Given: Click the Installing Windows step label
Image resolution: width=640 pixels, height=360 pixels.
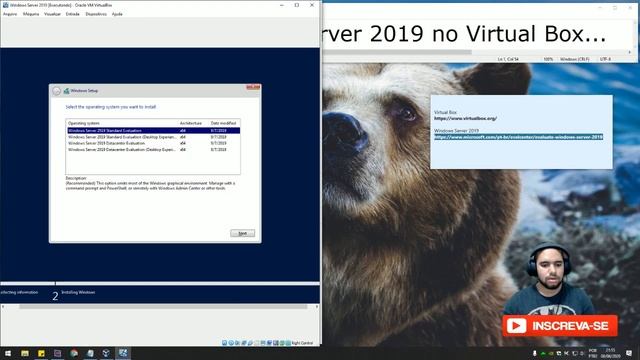Looking at the screenshot, I should 78,292.
